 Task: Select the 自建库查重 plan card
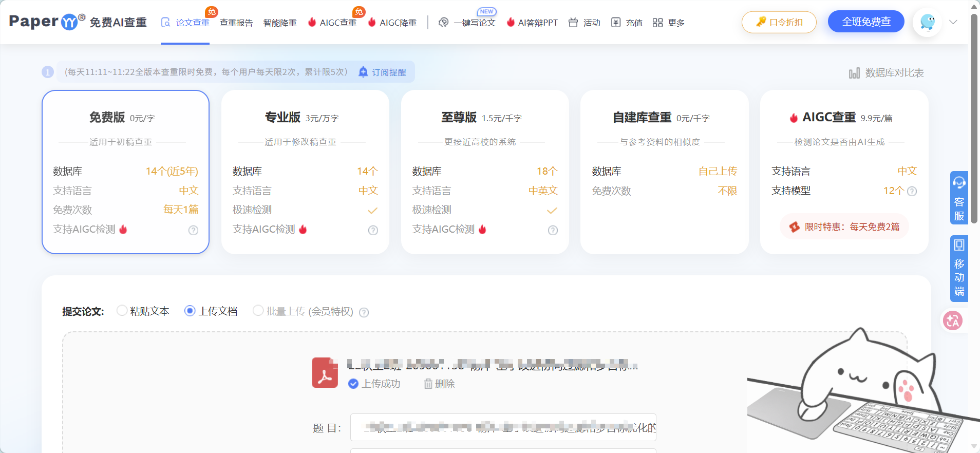coord(665,172)
